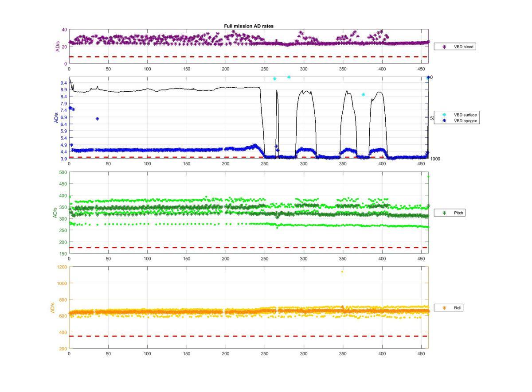Click the green AD/s axis label of pitch plot
This screenshot has width=532, height=392.
[x=55, y=213]
